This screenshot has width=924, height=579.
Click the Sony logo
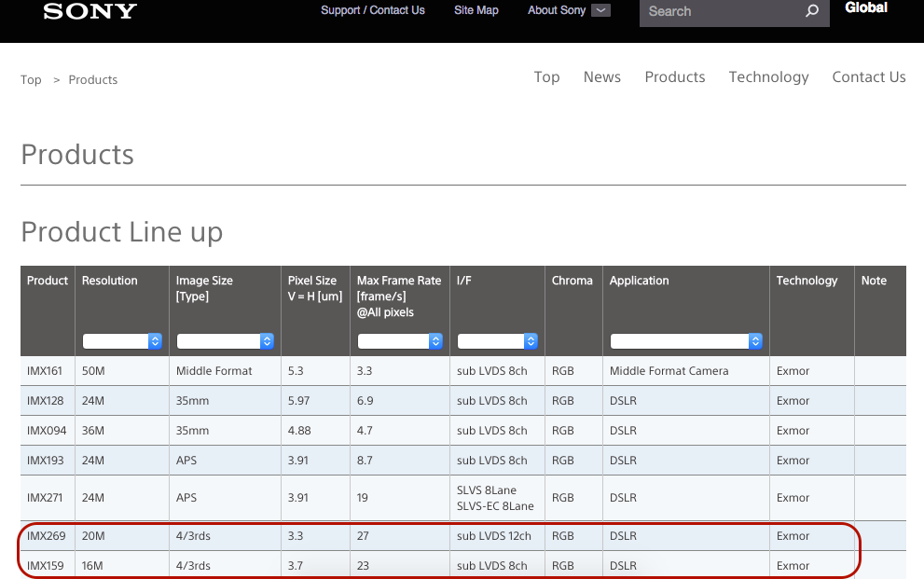tap(90, 11)
